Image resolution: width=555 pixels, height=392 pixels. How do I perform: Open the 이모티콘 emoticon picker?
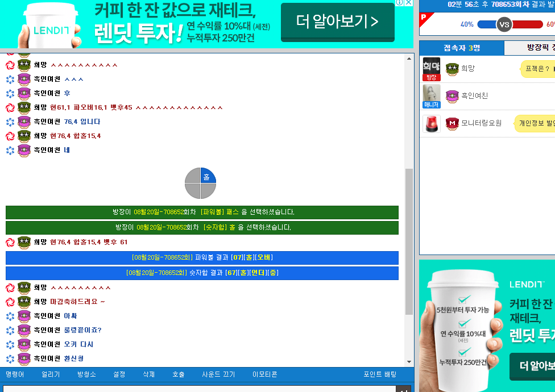265,374
